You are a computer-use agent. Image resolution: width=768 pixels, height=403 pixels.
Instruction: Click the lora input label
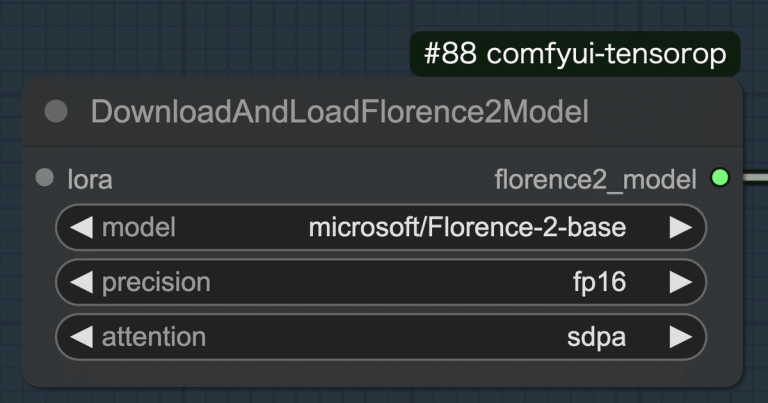point(90,180)
